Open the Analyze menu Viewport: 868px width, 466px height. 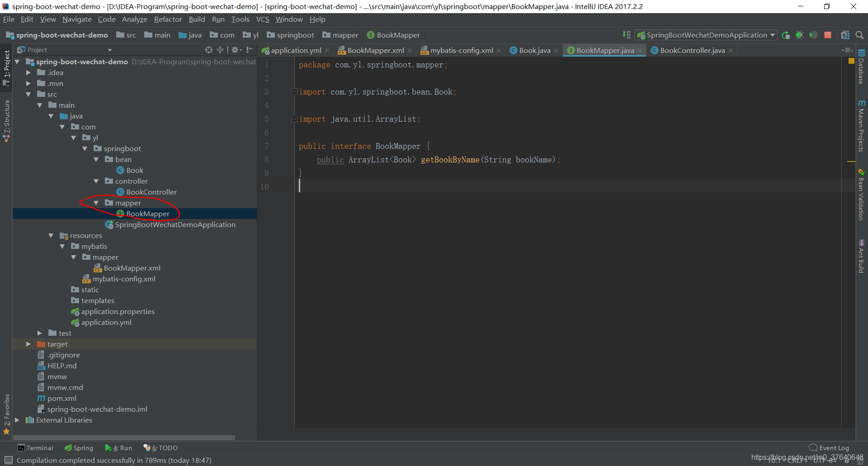(x=135, y=19)
